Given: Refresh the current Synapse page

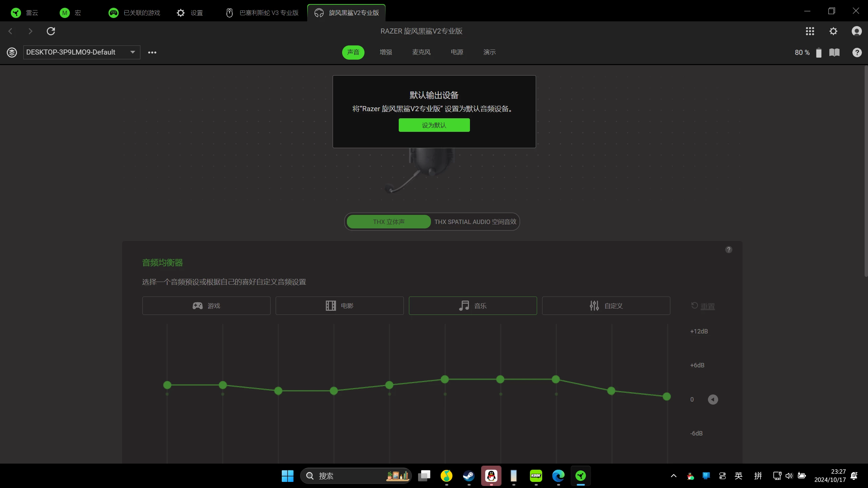Looking at the screenshot, I should click(x=51, y=31).
